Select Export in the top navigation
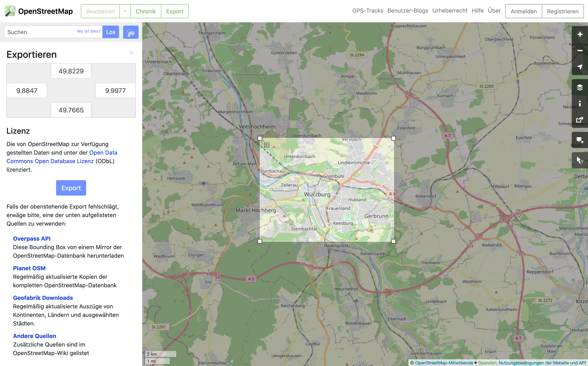The image size is (588, 366). point(175,11)
